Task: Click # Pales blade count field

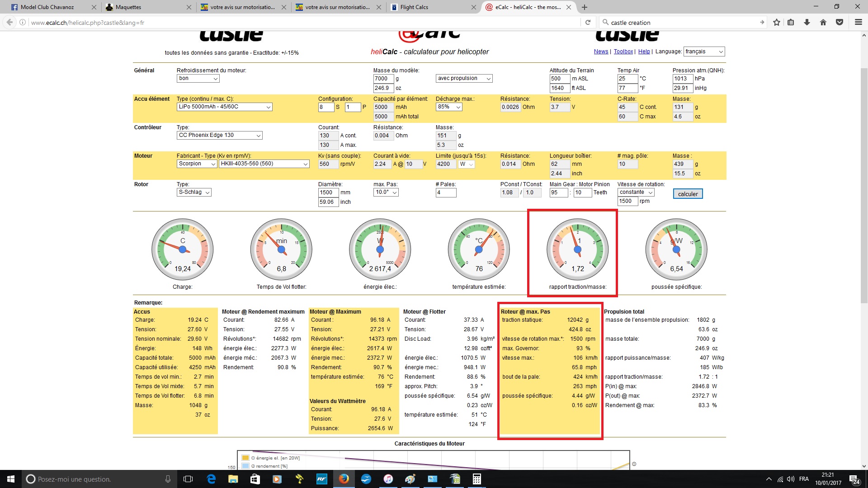Action: click(446, 192)
